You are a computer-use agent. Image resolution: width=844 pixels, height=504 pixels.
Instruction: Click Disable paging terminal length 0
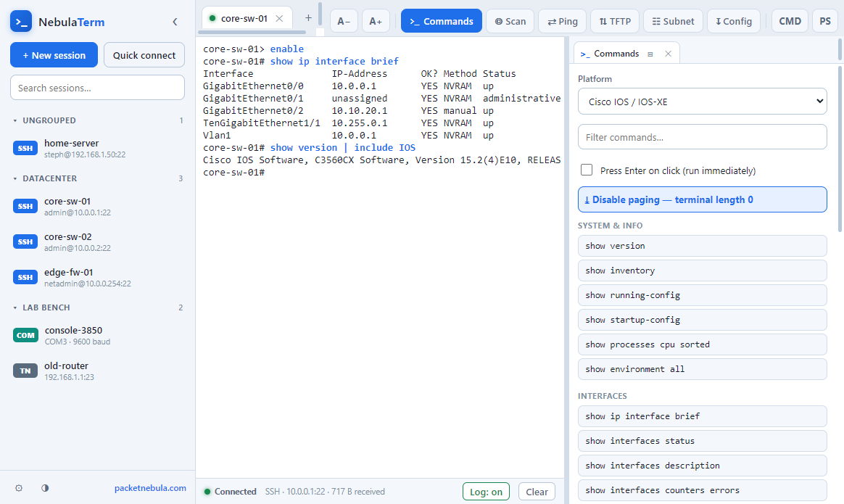coord(703,199)
